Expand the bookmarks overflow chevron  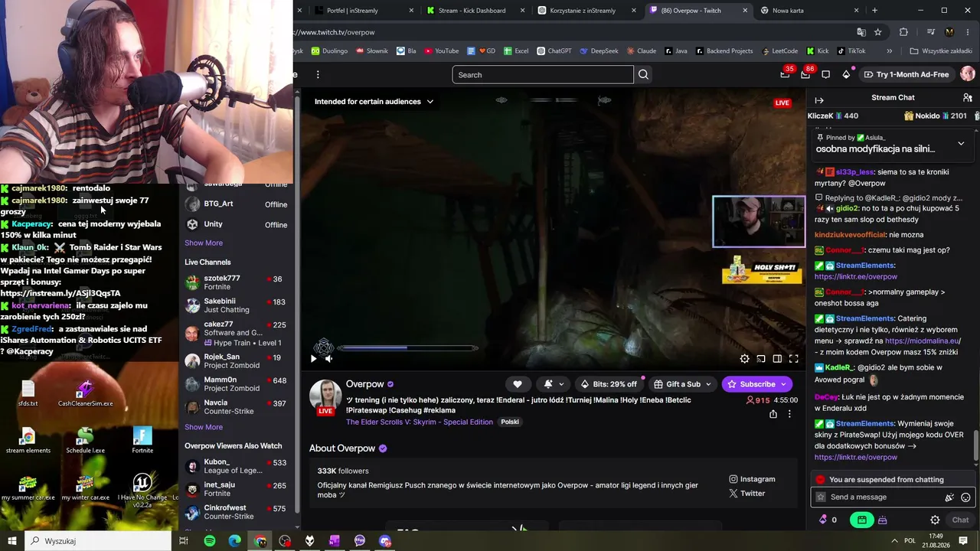[889, 51]
